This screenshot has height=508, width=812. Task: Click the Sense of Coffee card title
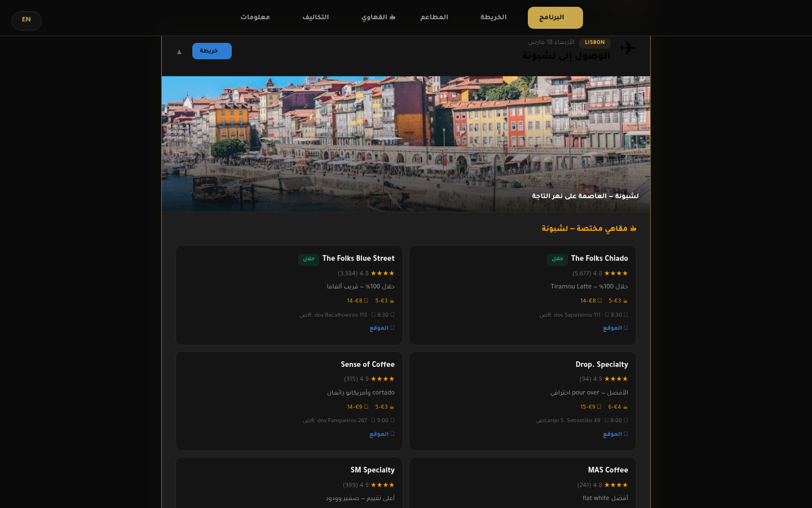[x=368, y=365]
